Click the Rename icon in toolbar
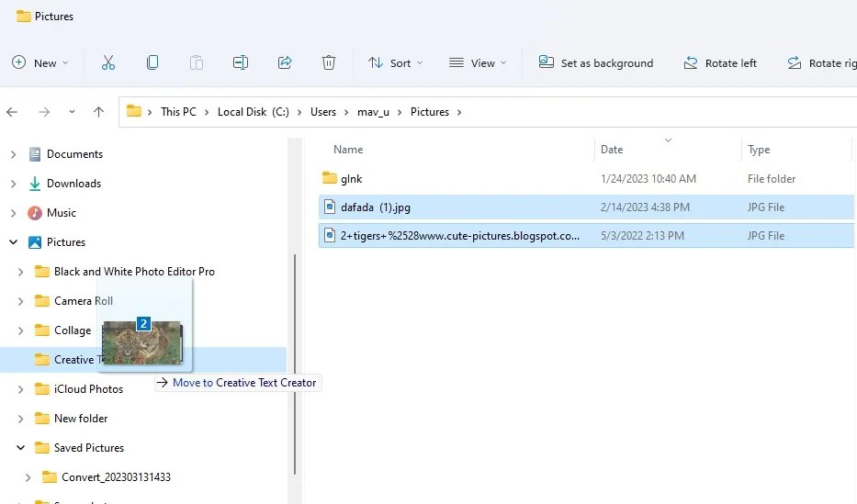This screenshot has height=504, width=857. click(241, 62)
